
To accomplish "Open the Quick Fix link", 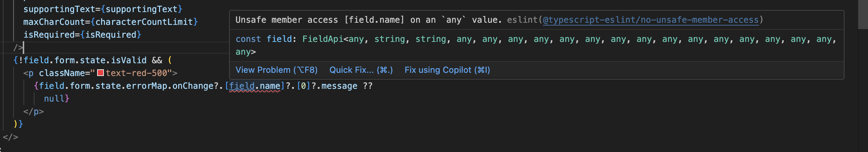I will point(361,70).
